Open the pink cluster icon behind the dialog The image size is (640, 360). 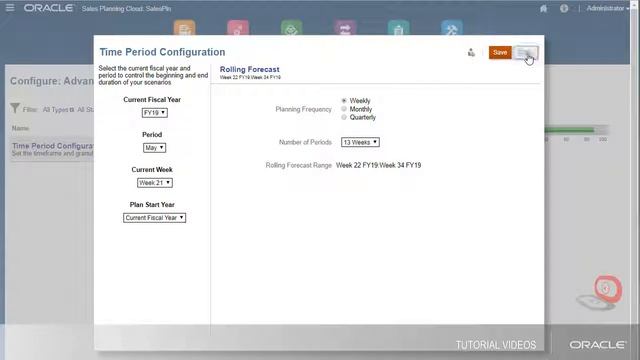[238, 29]
